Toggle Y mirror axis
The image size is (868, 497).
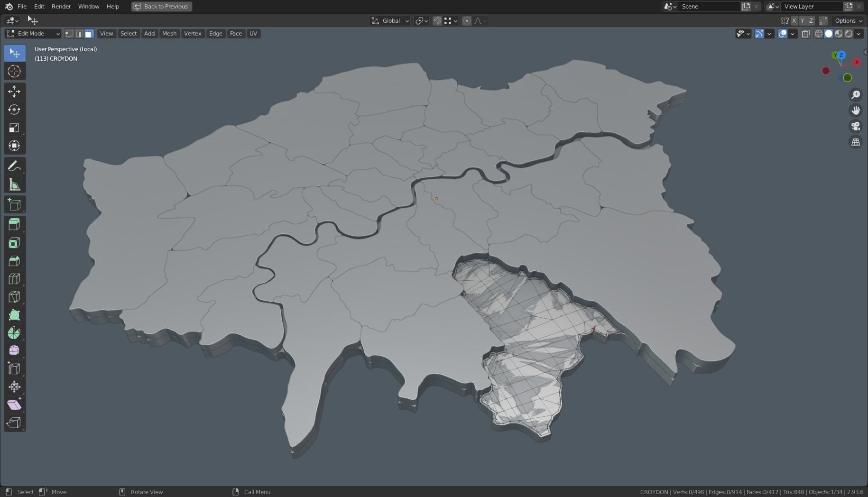coord(803,21)
